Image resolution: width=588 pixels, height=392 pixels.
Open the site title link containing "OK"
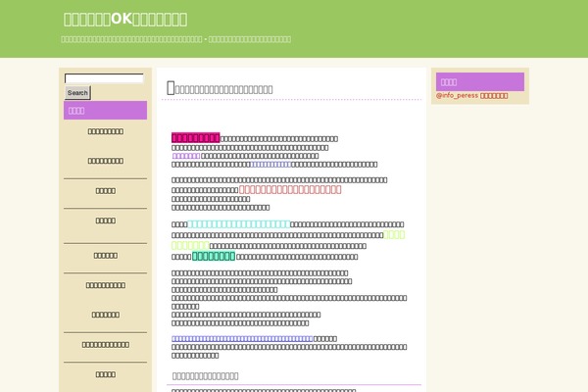(125, 20)
